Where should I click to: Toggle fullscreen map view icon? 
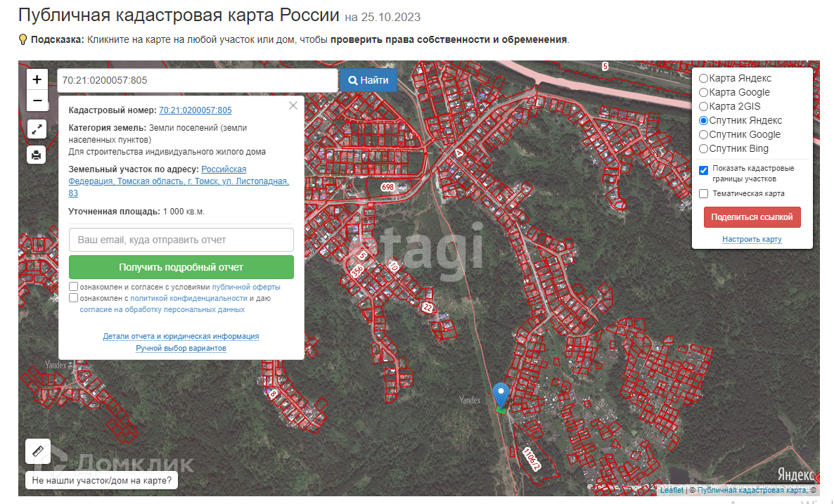(37, 129)
